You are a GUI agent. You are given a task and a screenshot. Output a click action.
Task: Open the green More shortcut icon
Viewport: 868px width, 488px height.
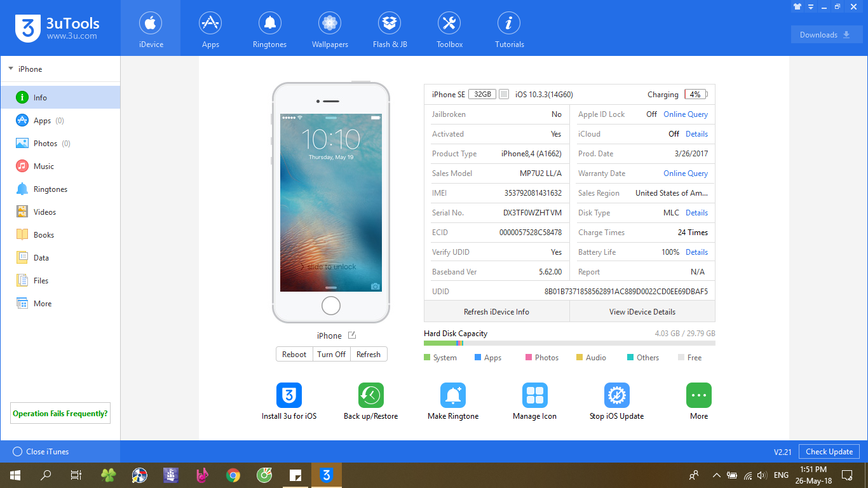698,395
